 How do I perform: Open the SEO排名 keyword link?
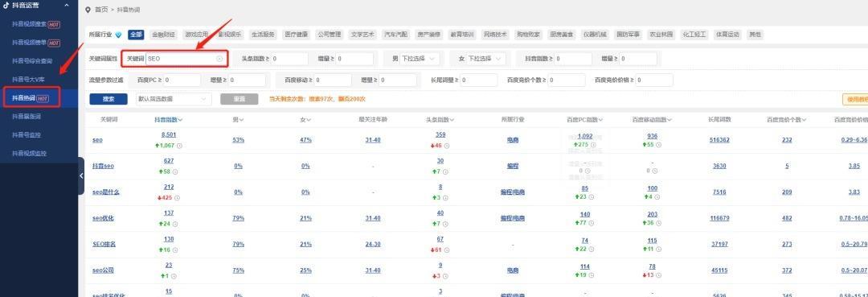104,245
